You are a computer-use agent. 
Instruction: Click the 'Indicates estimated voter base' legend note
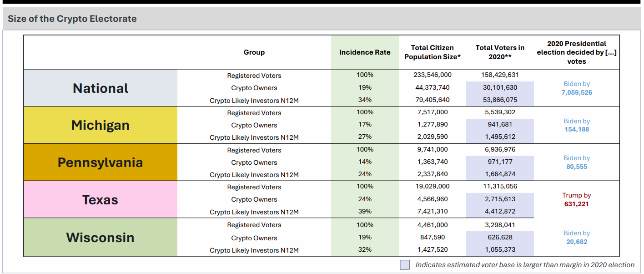pyautogui.click(x=525, y=265)
